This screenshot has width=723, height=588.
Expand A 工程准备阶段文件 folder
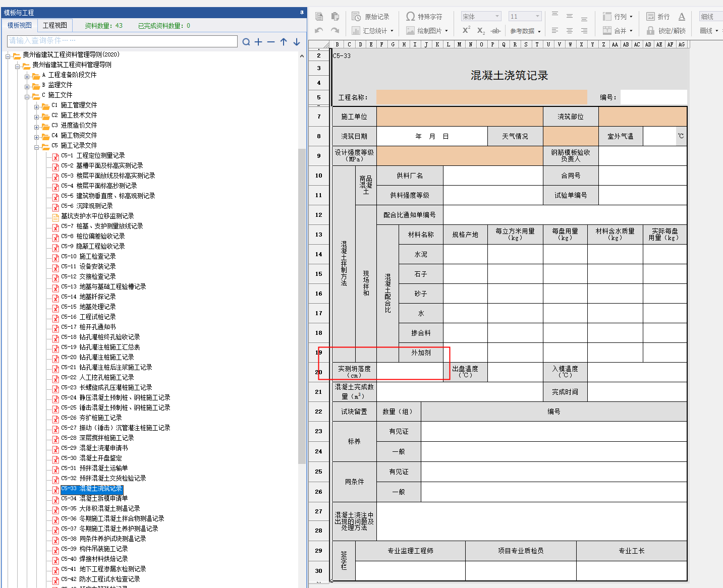[27, 77]
